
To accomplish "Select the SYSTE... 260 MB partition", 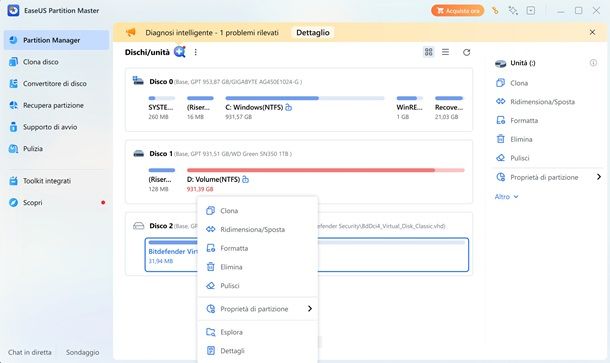I will pos(161,108).
